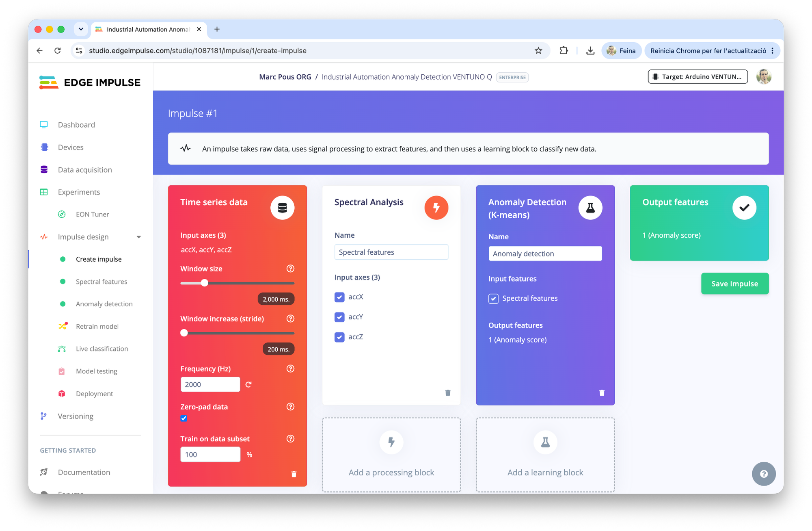Delete the Anomaly Detection block
Screen dimensions: 812x531
602,393
